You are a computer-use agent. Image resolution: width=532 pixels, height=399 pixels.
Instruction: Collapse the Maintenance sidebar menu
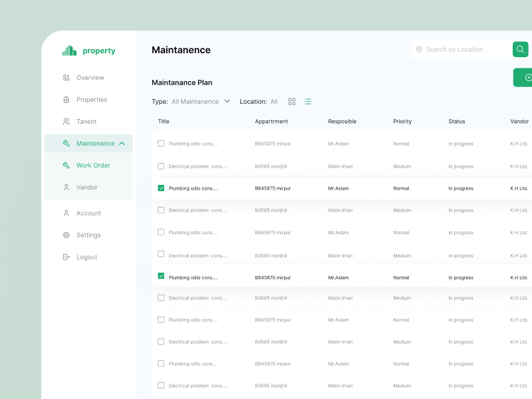(x=122, y=144)
